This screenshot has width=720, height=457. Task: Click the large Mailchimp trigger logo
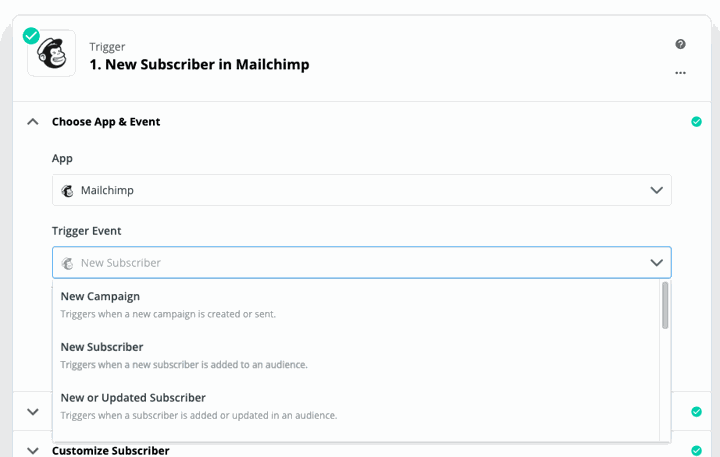[51, 53]
